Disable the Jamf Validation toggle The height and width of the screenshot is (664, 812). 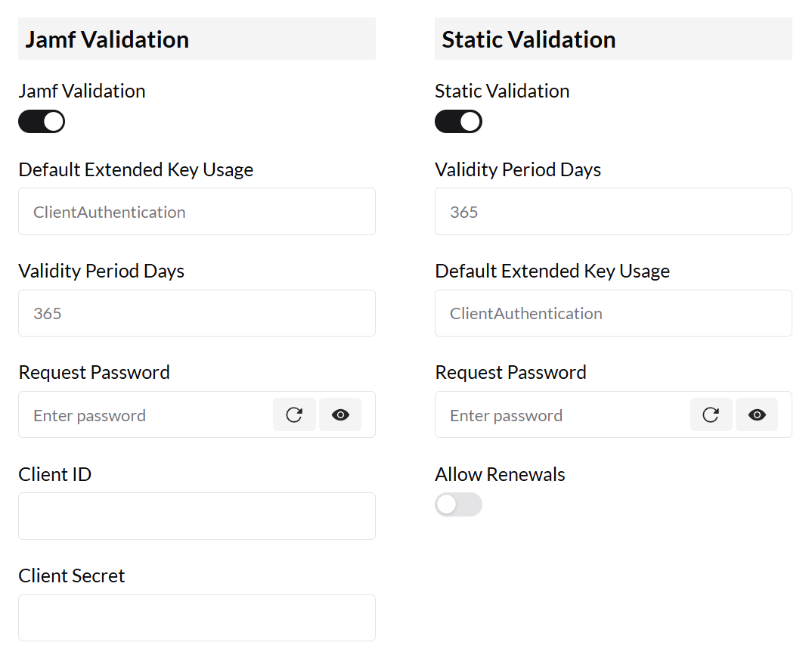pyautogui.click(x=42, y=122)
